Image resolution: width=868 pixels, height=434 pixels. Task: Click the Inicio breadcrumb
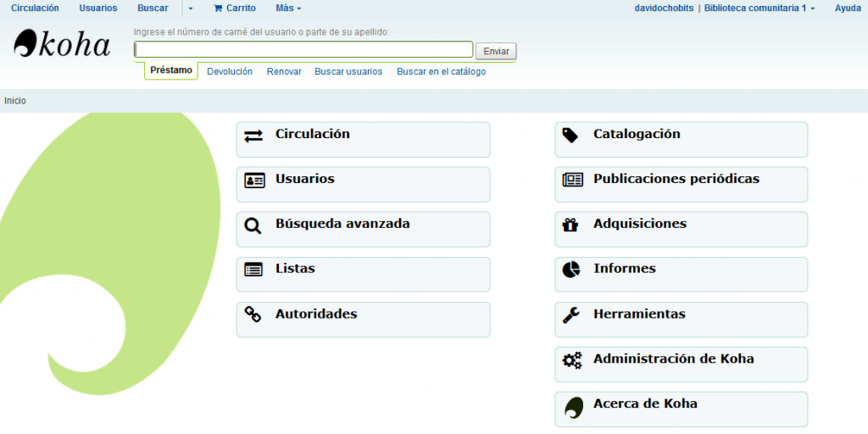coord(15,101)
